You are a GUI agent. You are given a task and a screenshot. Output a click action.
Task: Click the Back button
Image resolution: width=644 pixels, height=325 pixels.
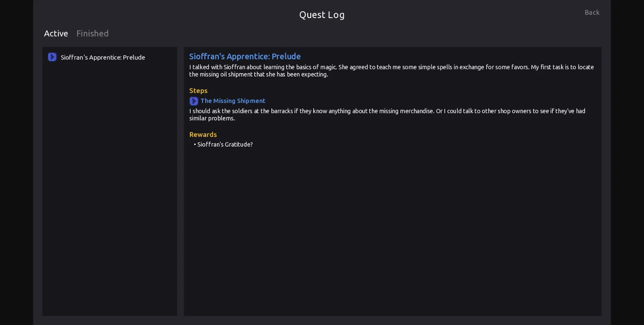pyautogui.click(x=592, y=12)
